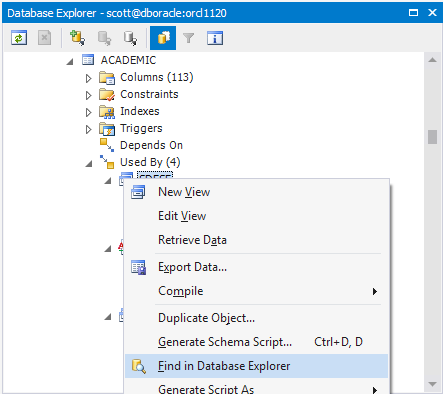Expand the Indexes node

(88, 112)
